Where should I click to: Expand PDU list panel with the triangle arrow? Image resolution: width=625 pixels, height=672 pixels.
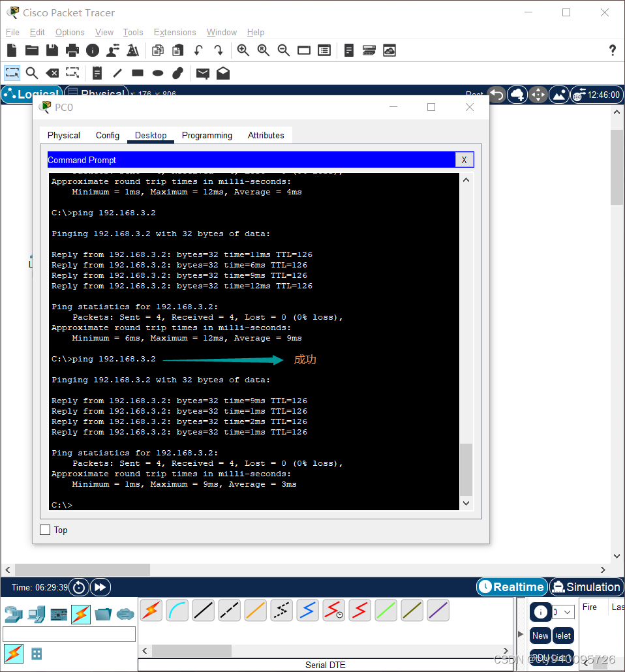point(521,634)
